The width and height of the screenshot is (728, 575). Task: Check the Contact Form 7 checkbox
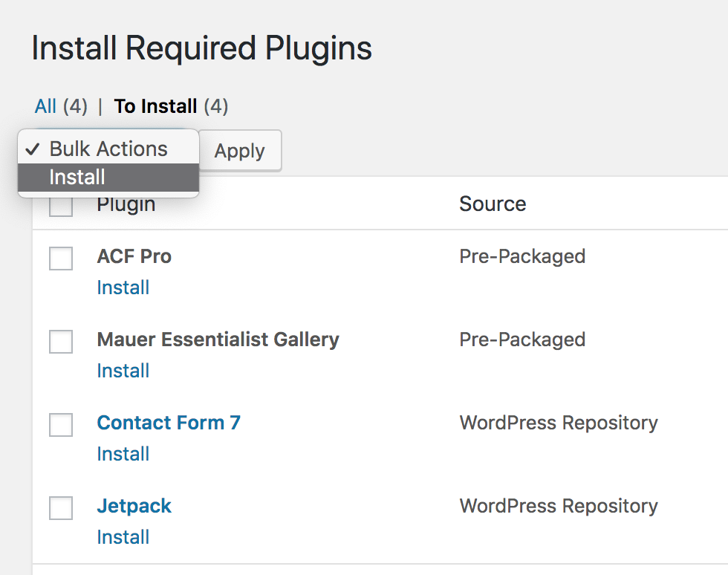61,424
